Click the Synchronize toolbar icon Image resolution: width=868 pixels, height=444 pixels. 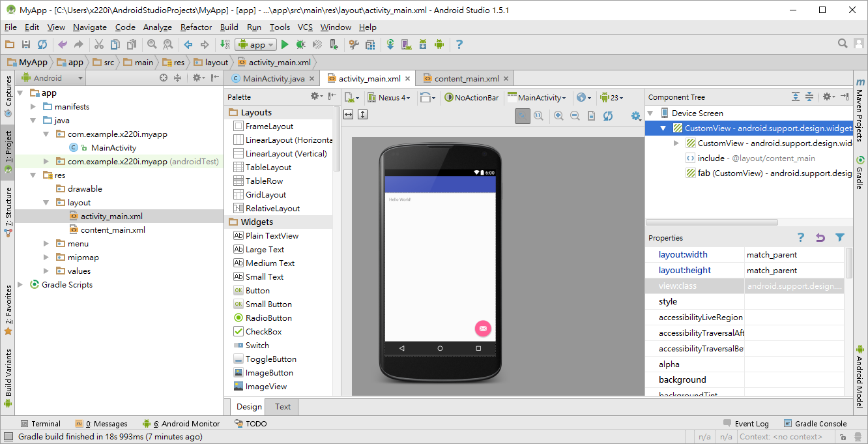click(x=42, y=44)
